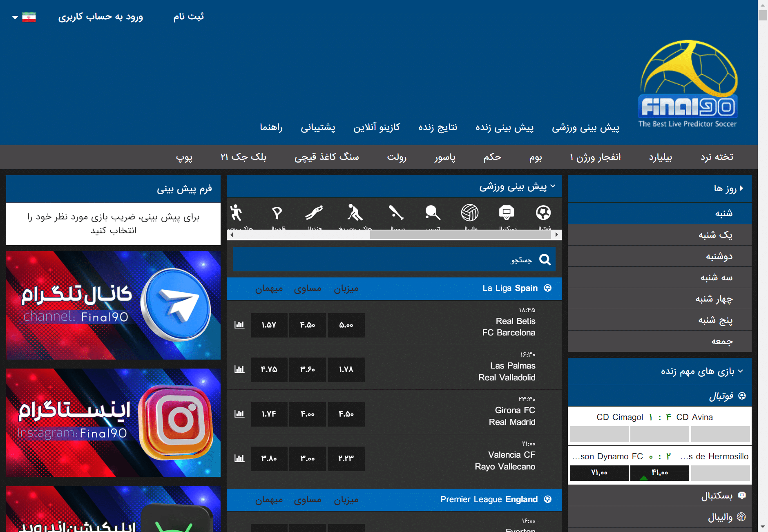Click football icon in live games panel
Screen dimensions: 768x532
point(742,396)
